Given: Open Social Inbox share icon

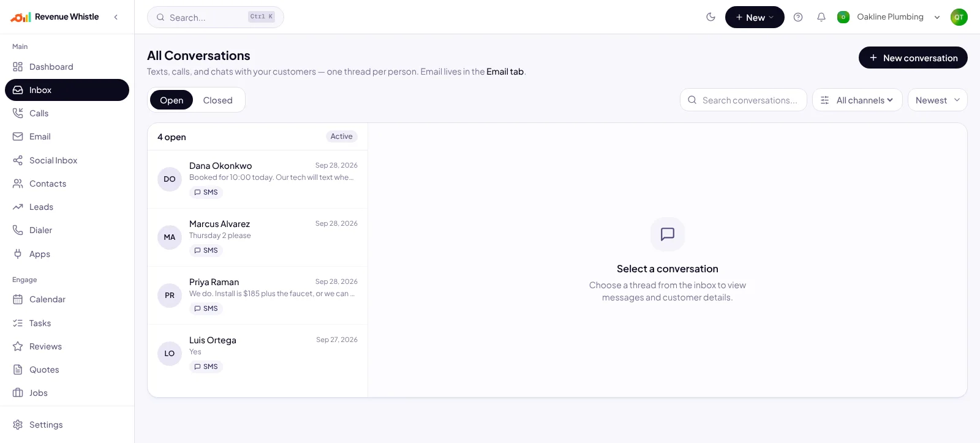Looking at the screenshot, I should point(18,160).
